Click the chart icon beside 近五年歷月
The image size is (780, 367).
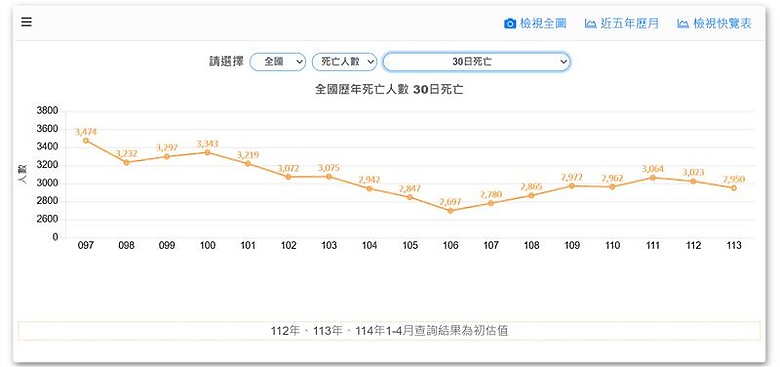coord(590,23)
